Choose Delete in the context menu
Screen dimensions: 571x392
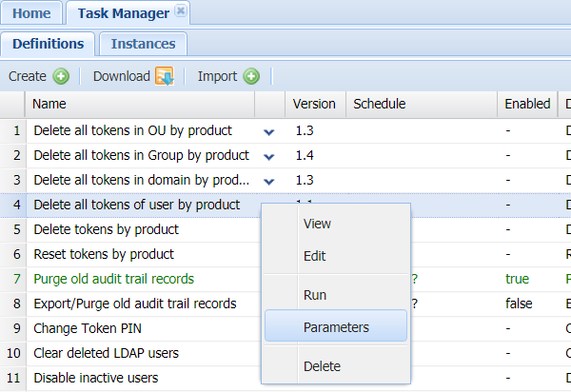coord(322,366)
